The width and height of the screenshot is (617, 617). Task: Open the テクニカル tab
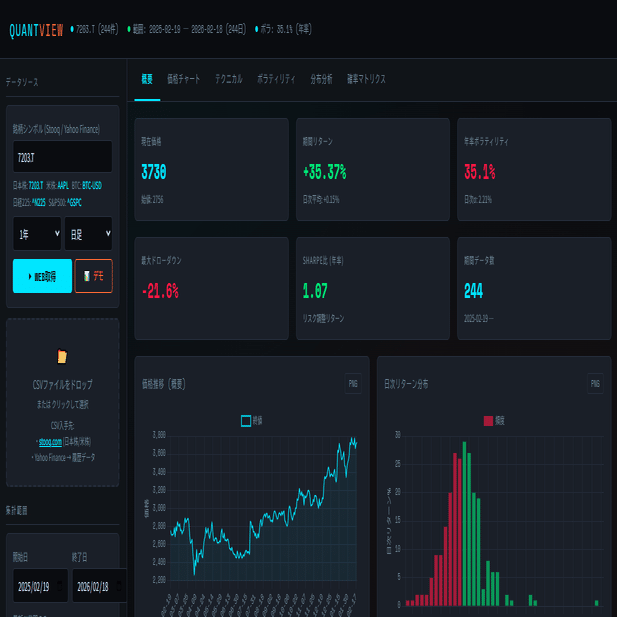click(x=229, y=79)
